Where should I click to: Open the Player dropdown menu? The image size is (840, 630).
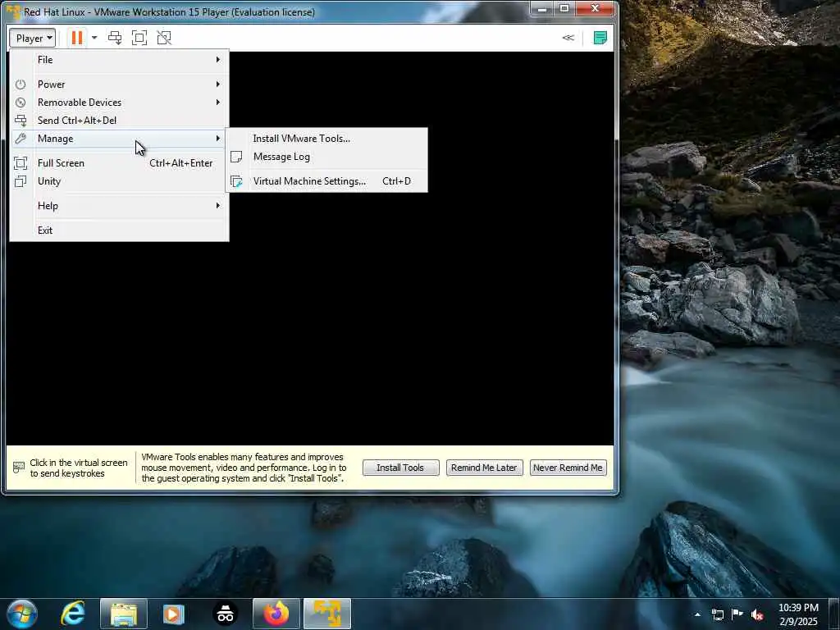point(32,38)
